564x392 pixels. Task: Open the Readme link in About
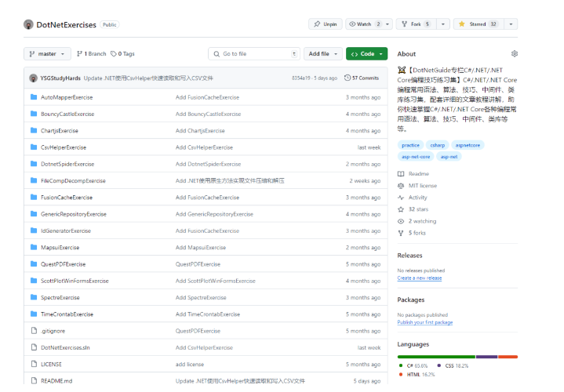tap(413, 174)
